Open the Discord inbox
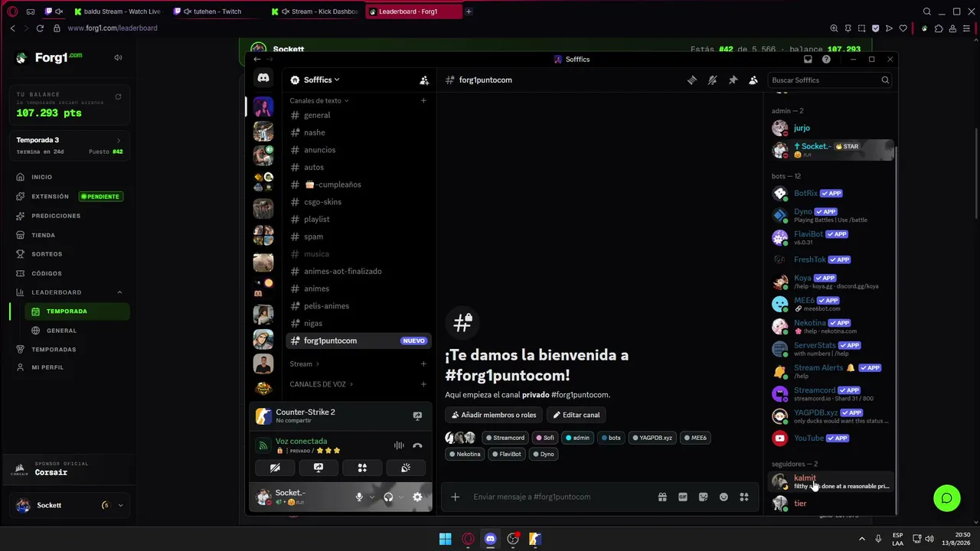The image size is (980, 551). (x=808, y=59)
